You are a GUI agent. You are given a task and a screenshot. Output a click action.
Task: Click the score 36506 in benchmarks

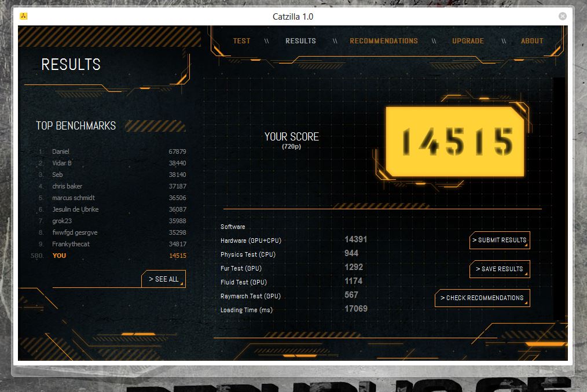(177, 198)
